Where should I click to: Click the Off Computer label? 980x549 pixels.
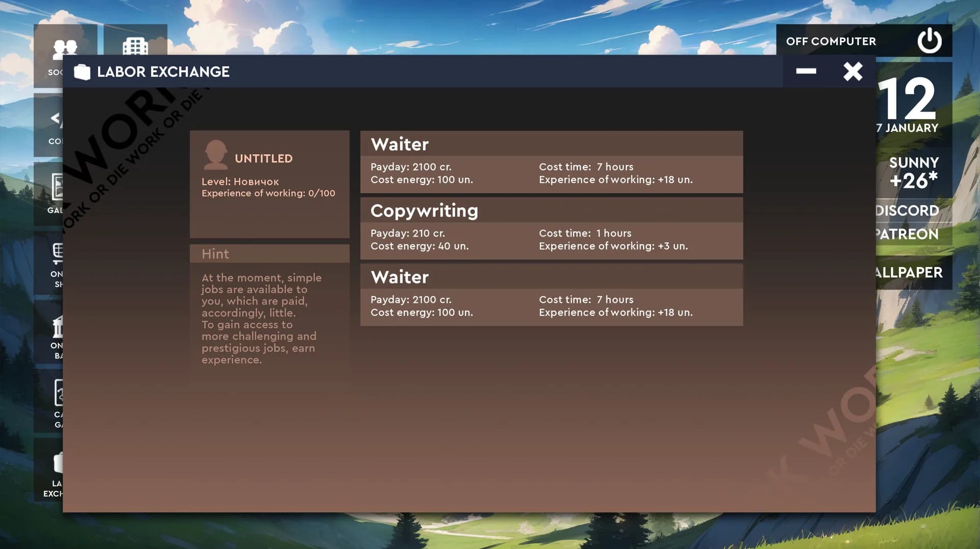pyautogui.click(x=831, y=41)
